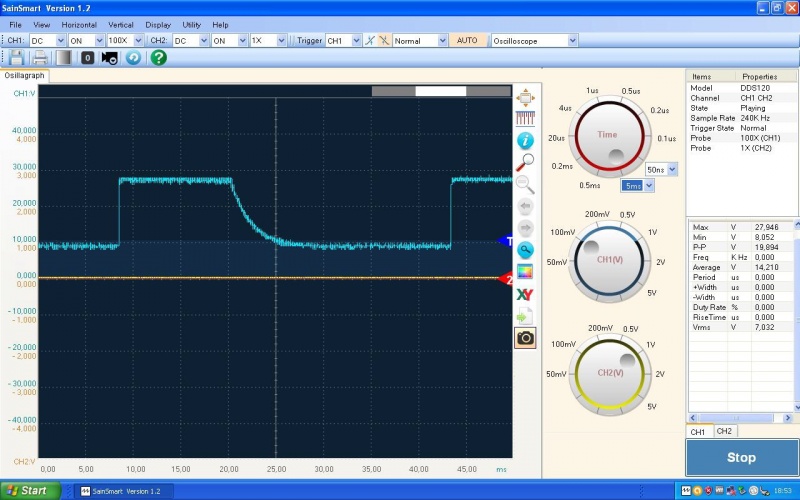Open XY mode via the XY icon
This screenshot has height=500, width=800.
(x=525, y=294)
